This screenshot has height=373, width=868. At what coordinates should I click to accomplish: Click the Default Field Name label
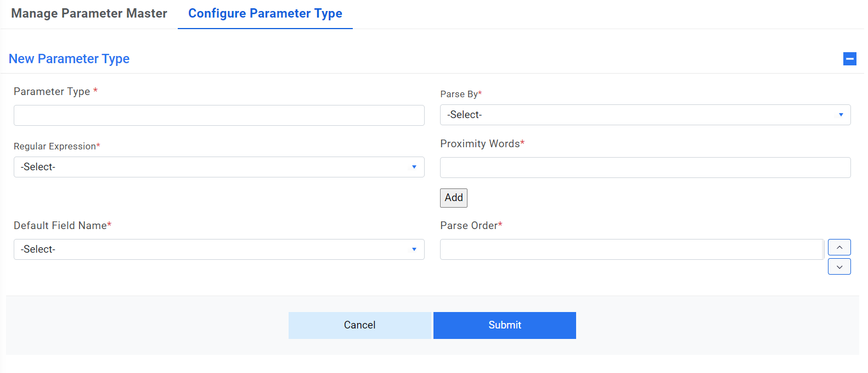pos(61,225)
